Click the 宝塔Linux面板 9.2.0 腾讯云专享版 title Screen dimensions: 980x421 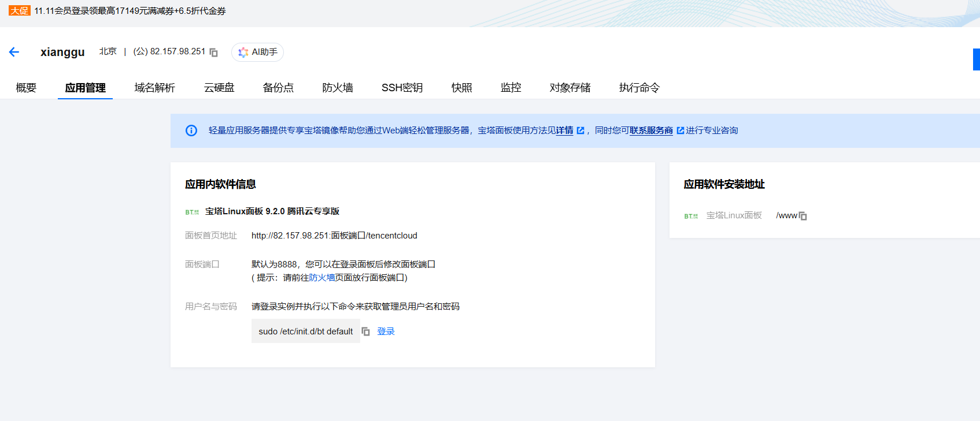[x=272, y=211]
